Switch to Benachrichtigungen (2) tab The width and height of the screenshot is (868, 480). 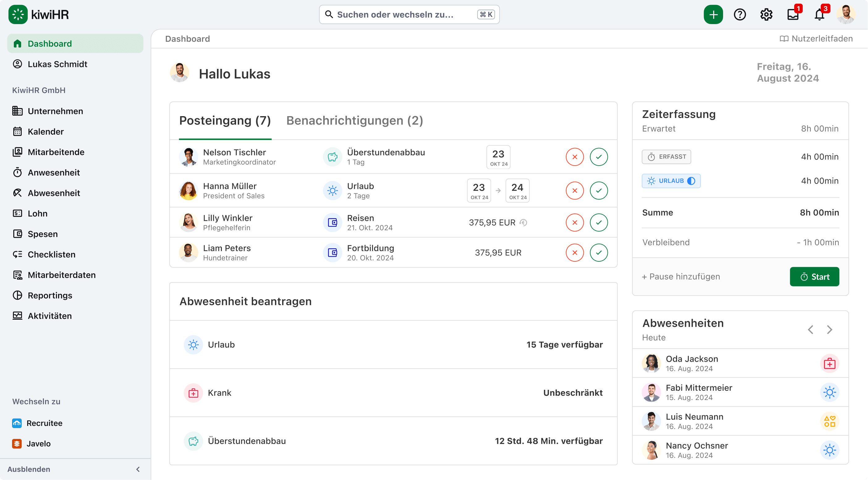tap(354, 120)
